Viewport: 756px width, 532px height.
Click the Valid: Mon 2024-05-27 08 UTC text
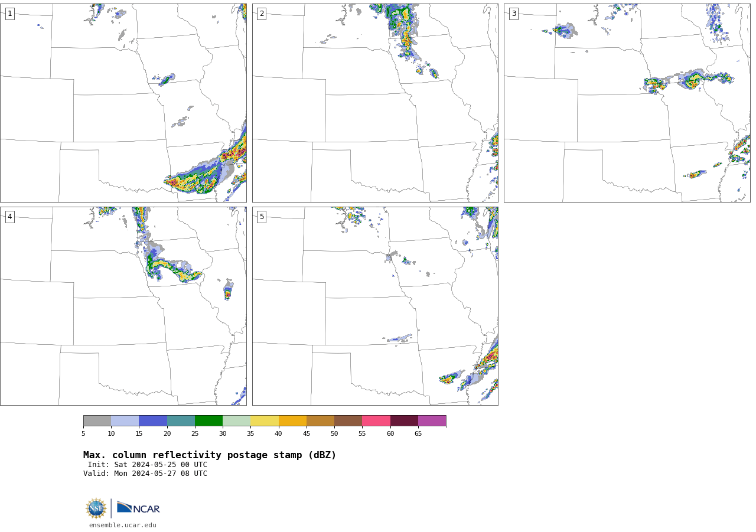click(x=145, y=474)
